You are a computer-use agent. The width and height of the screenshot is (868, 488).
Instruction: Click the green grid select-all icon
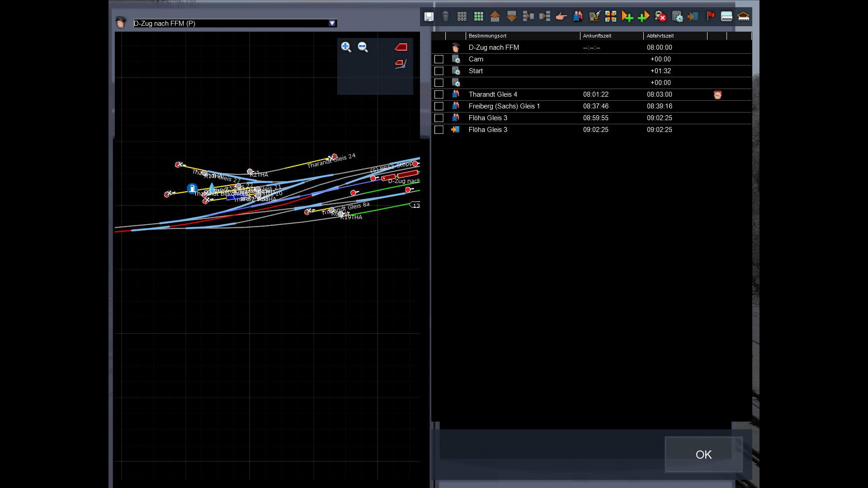click(478, 17)
